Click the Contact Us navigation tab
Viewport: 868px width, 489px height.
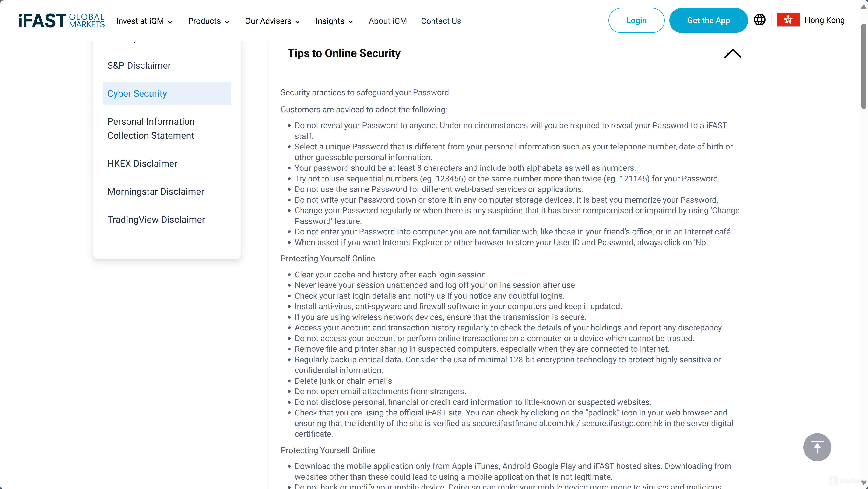(x=441, y=21)
